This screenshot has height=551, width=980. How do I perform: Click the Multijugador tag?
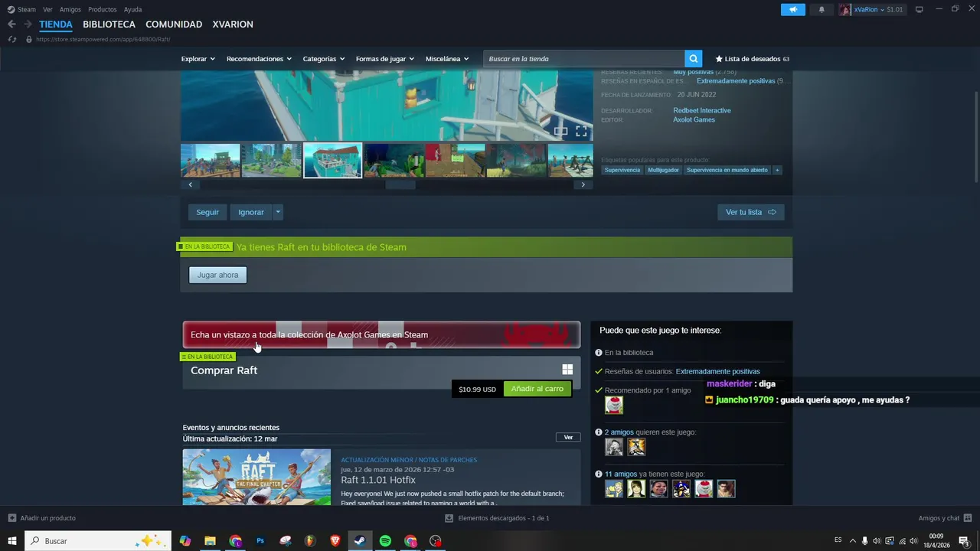[663, 170]
